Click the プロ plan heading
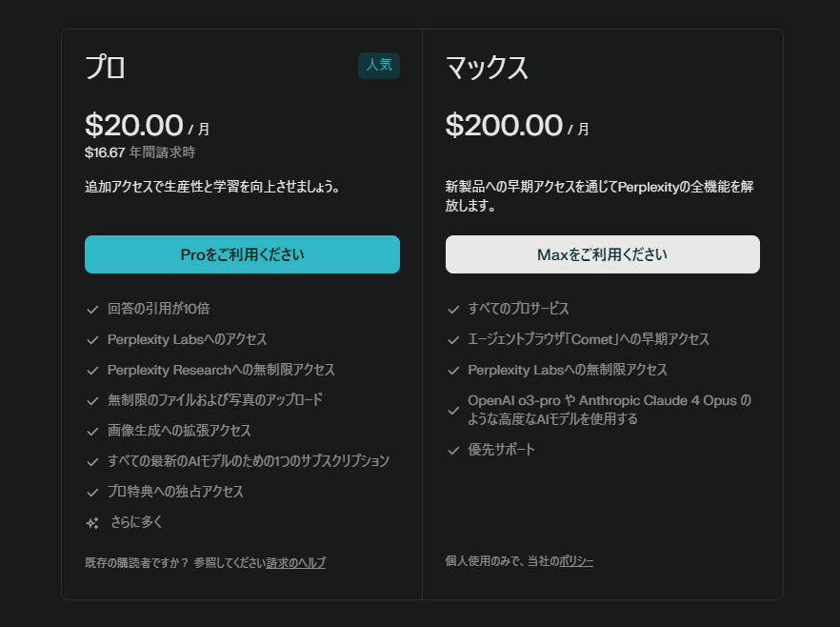840x627 pixels. [105, 68]
